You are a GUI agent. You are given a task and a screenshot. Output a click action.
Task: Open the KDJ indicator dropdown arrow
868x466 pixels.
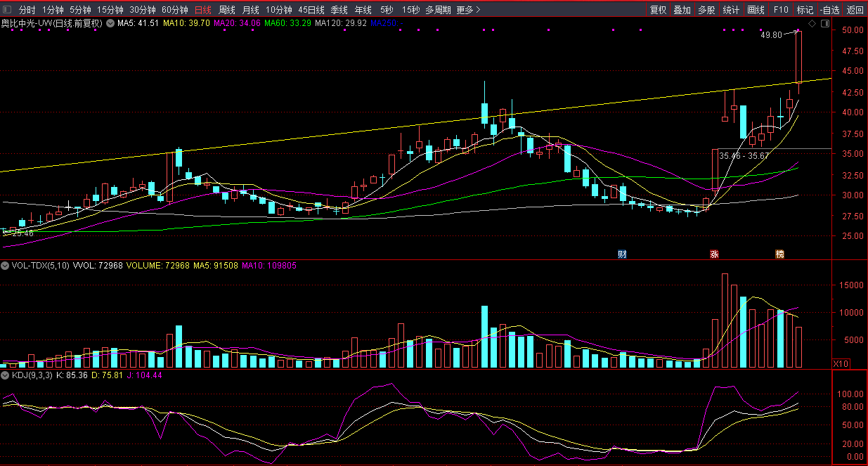(6, 376)
